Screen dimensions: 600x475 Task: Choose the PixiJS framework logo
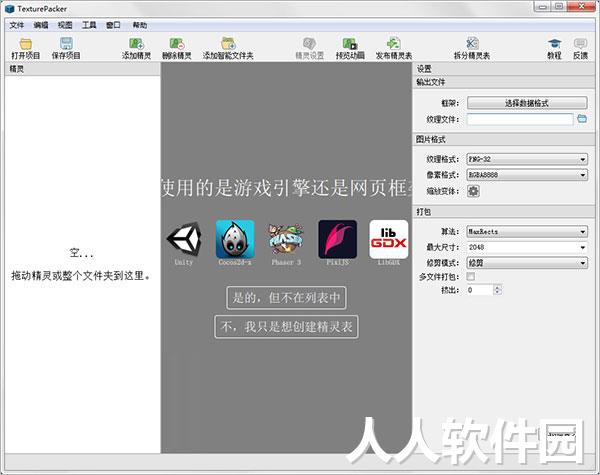[x=338, y=240]
